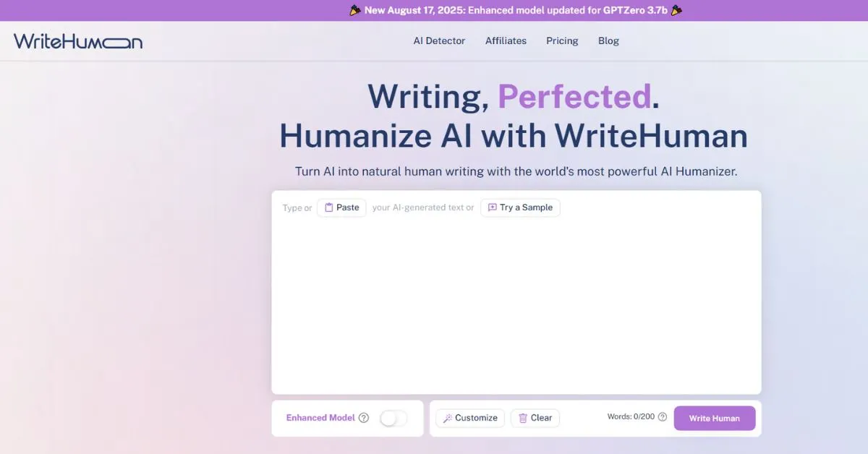Screen dimensions: 868x454
Task: Open the AI Detector page
Action: pyautogui.click(x=439, y=41)
